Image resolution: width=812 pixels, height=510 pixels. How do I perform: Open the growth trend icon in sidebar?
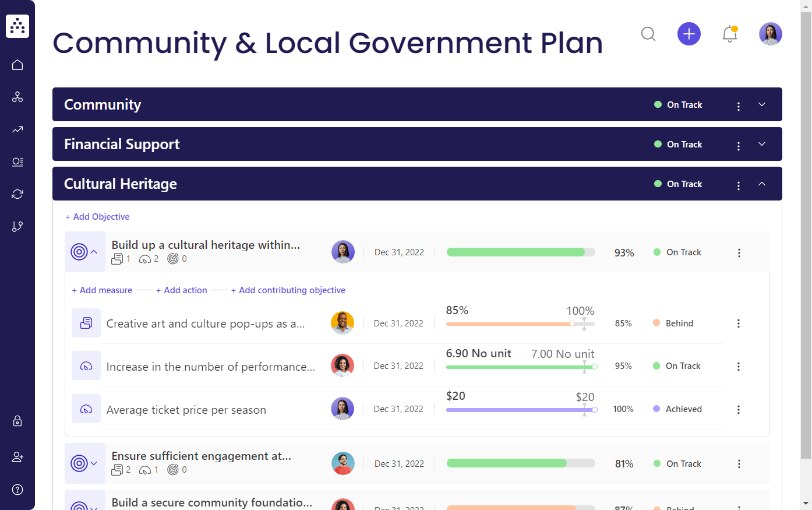pos(17,129)
